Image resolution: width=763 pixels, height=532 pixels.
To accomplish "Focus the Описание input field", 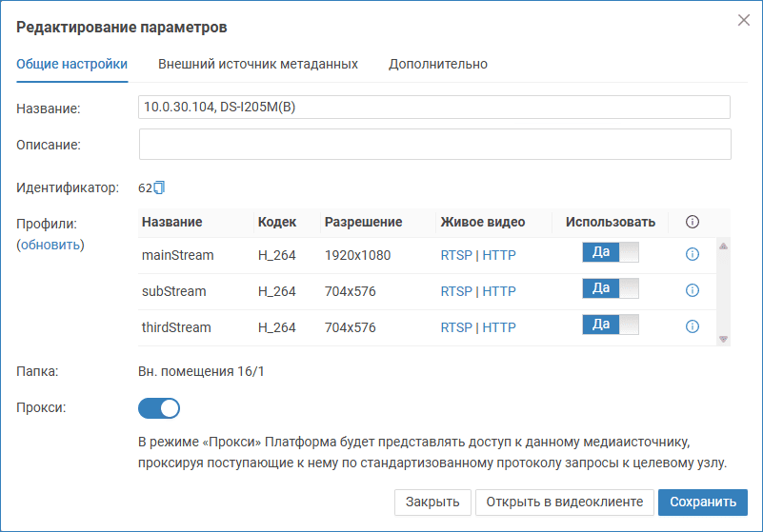I will [434, 145].
